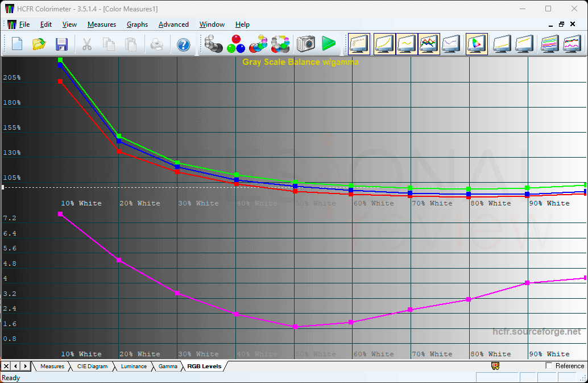Screen dimensions: 588x383
Task: Switch to the Luminance tab
Action: coord(134,366)
